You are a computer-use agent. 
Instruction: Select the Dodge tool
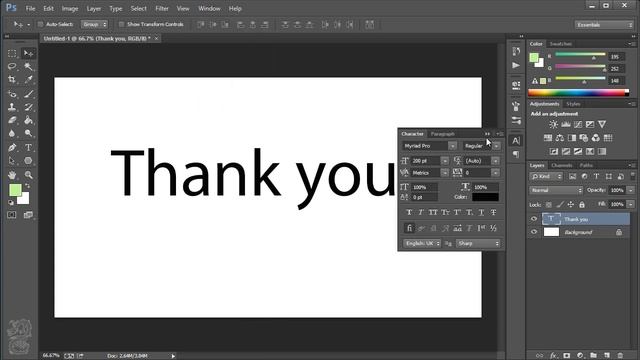coord(28,133)
